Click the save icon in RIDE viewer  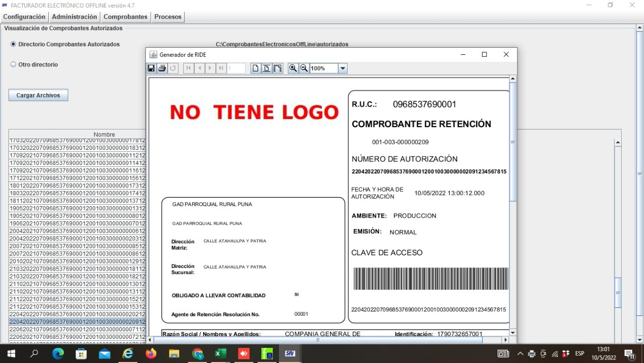151,68
